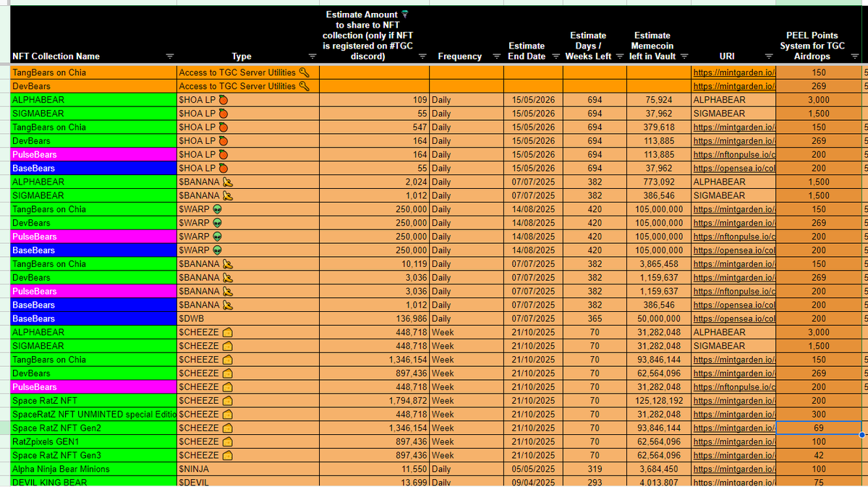Open the opensea link in the BaseBears $SWARP row
This screenshot has height=487, width=868.
pos(734,250)
